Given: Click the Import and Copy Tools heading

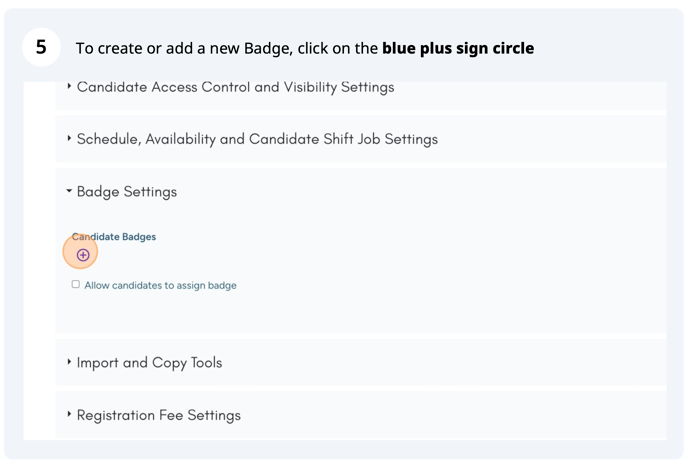Looking at the screenshot, I should [x=149, y=362].
